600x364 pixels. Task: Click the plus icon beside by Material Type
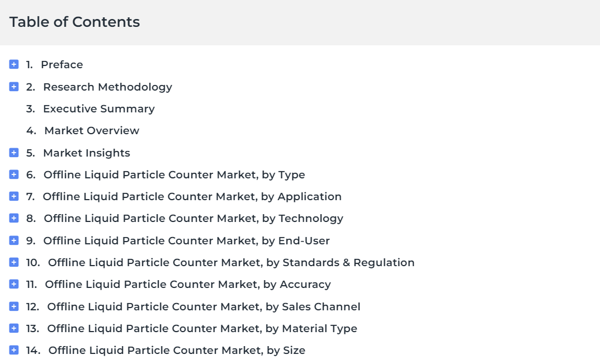pyautogui.click(x=14, y=328)
